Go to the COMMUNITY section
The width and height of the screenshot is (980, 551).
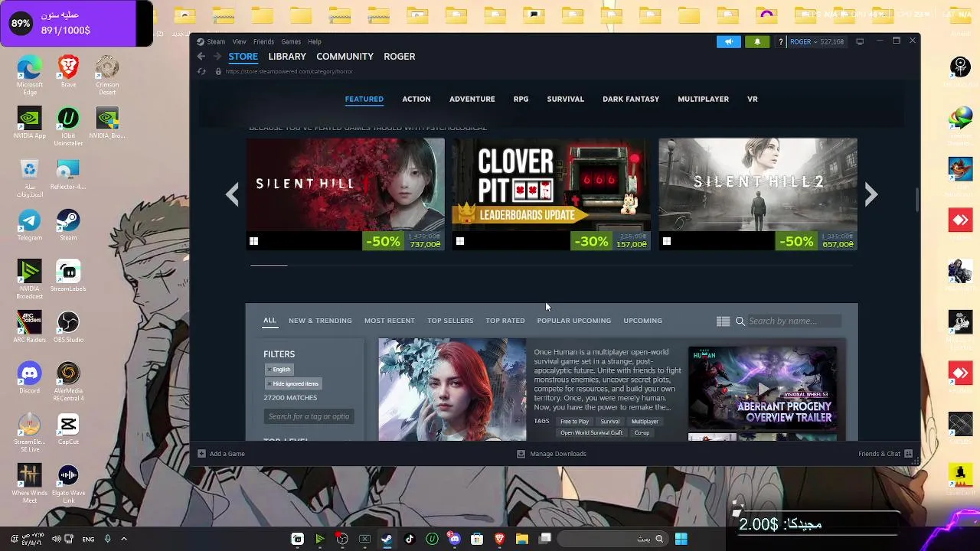click(x=345, y=57)
